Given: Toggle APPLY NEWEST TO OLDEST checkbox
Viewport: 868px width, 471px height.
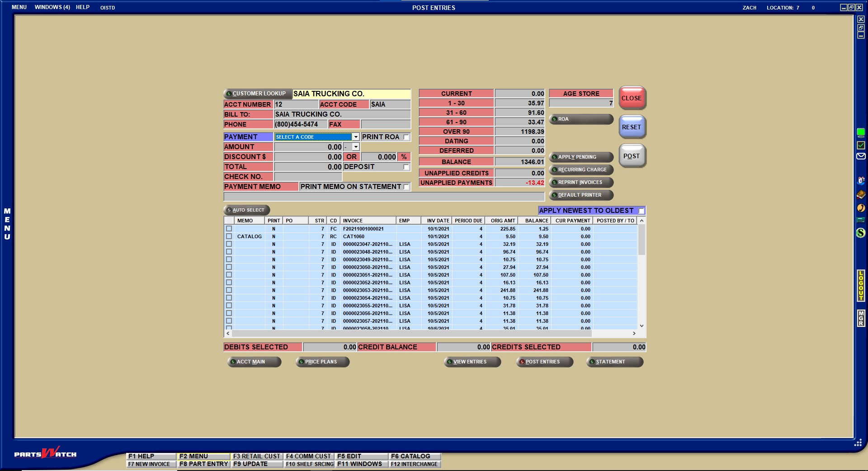Looking at the screenshot, I should [641, 211].
